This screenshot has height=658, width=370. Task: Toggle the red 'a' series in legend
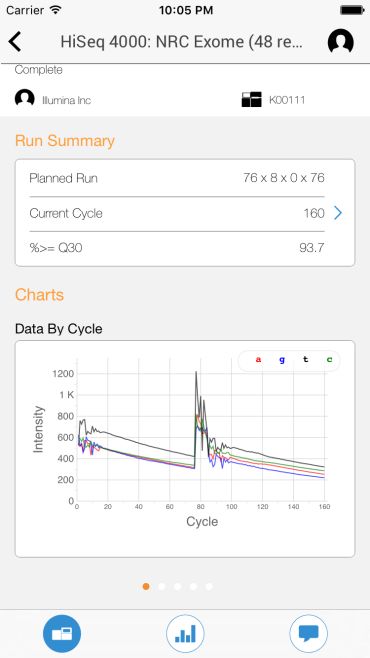click(258, 360)
